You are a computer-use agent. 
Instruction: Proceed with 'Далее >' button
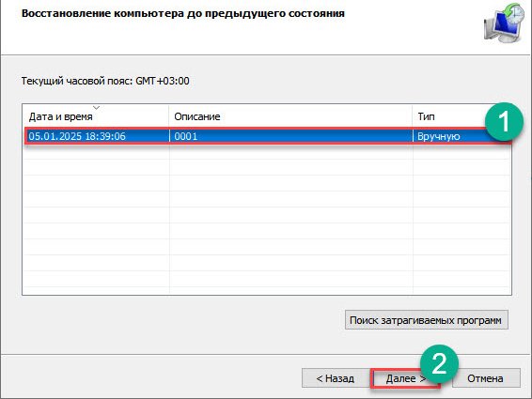point(405,378)
